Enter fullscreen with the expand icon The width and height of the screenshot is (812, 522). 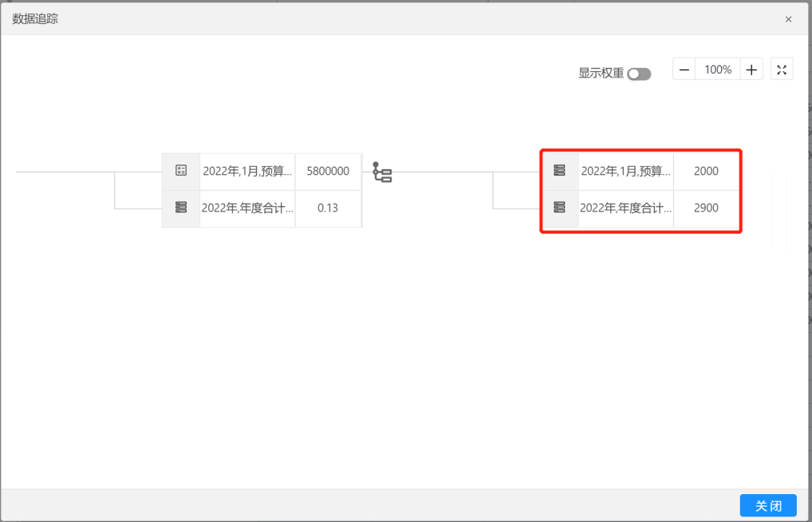coord(782,70)
